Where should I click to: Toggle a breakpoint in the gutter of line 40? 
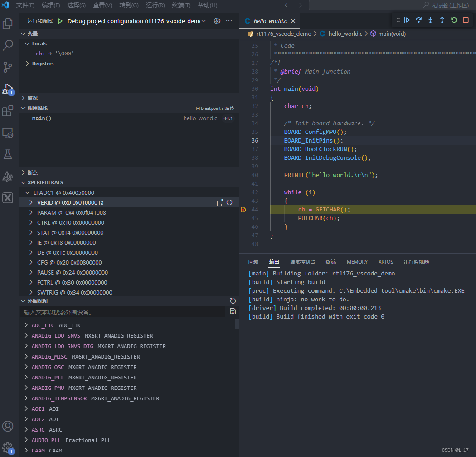244,175
